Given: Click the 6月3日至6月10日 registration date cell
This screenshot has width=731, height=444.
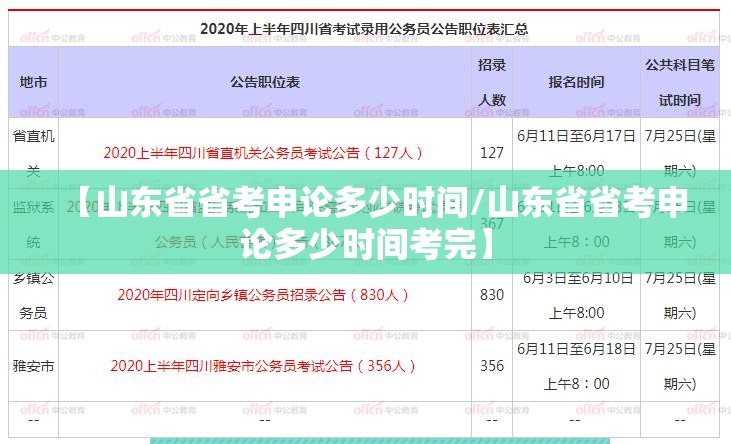Looking at the screenshot, I should tap(576, 277).
